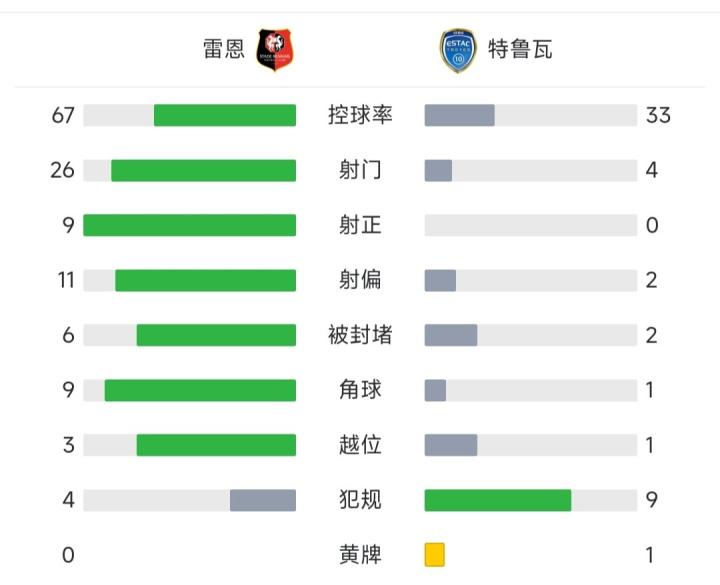Select the 特鲁瓦 team name

pos(520,50)
